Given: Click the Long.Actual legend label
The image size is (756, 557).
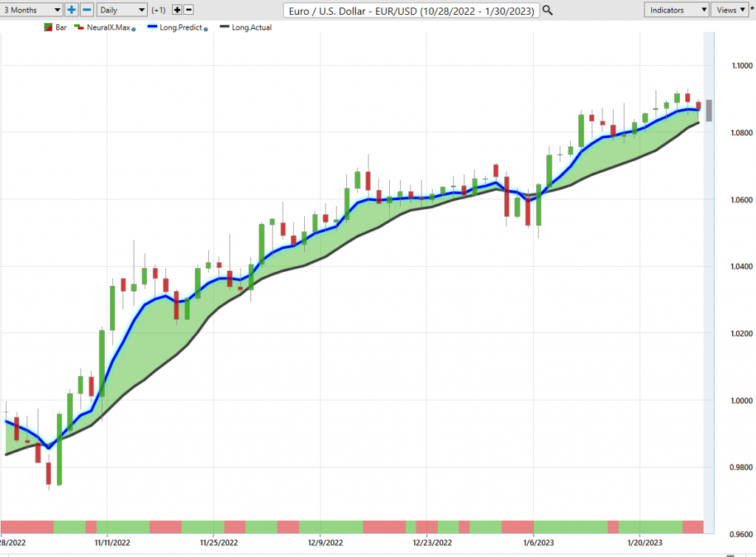Looking at the screenshot, I should coord(252,27).
